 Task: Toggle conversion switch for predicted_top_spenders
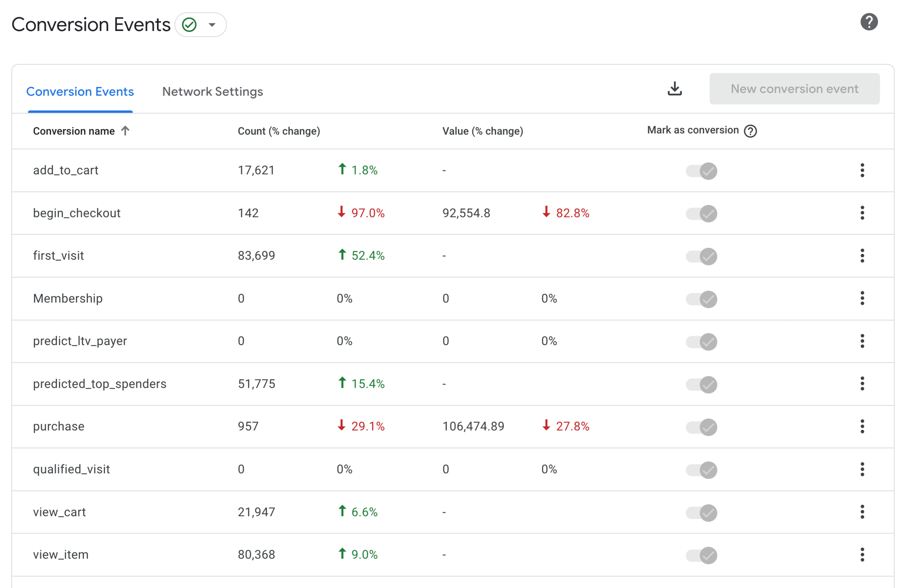(x=701, y=384)
